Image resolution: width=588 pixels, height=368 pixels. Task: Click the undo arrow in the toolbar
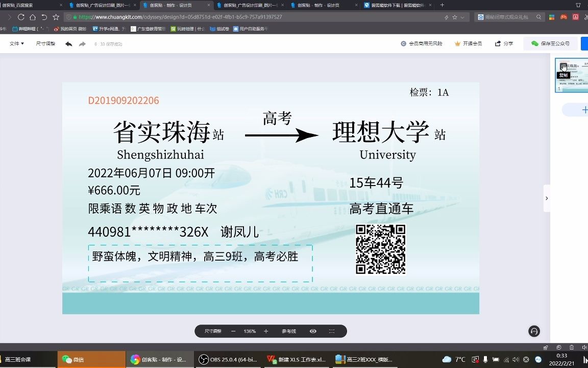(67, 44)
